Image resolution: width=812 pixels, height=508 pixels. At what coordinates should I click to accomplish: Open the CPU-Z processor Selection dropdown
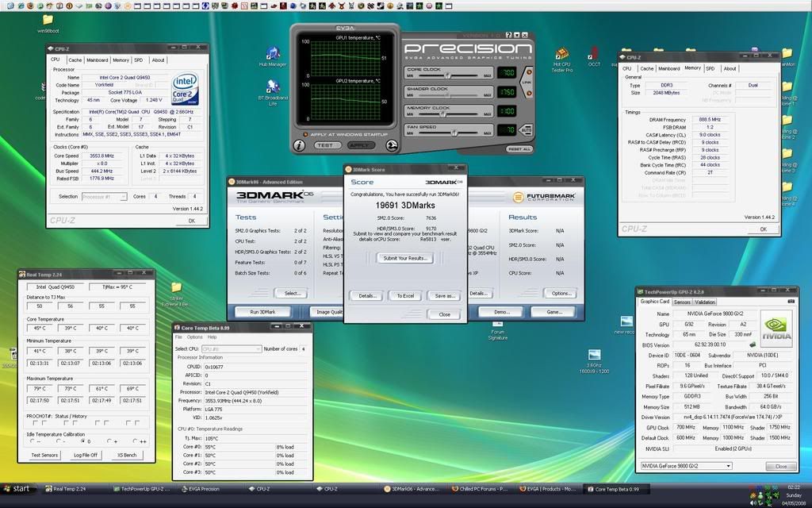(x=105, y=196)
